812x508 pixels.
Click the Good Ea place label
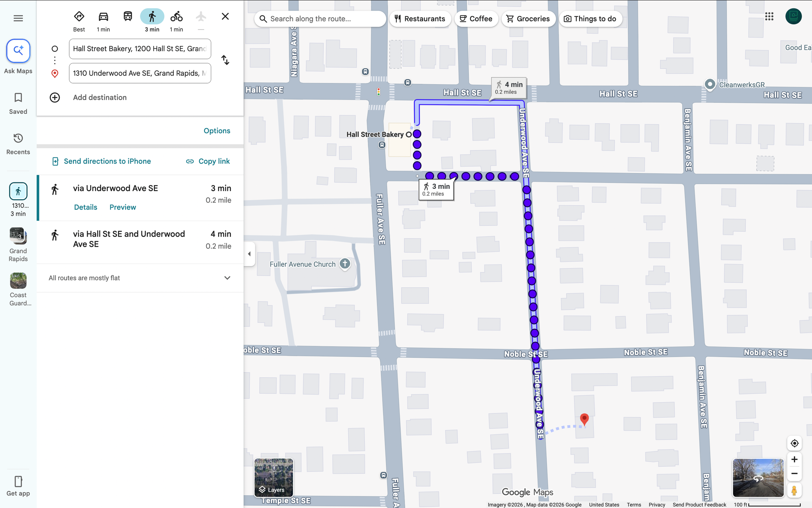pyautogui.click(x=798, y=47)
